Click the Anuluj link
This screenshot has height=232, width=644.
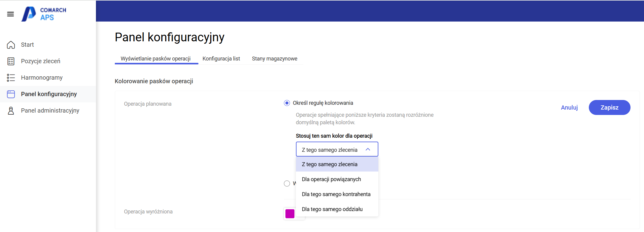pos(569,107)
